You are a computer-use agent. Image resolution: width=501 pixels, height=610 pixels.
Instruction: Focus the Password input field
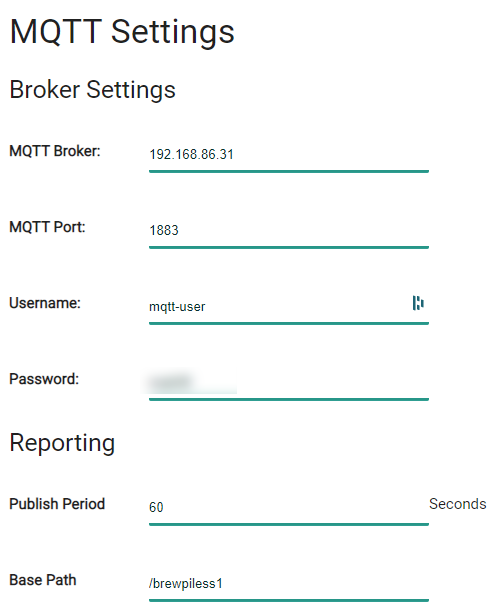point(289,383)
